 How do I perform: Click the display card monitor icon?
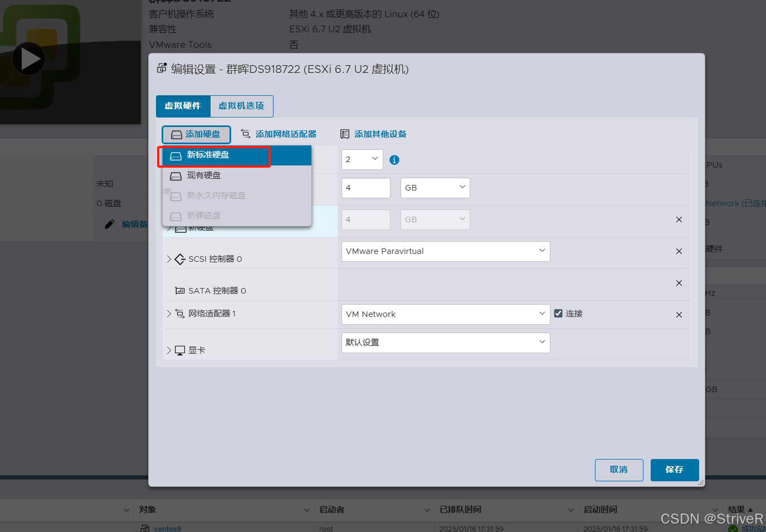click(x=180, y=350)
